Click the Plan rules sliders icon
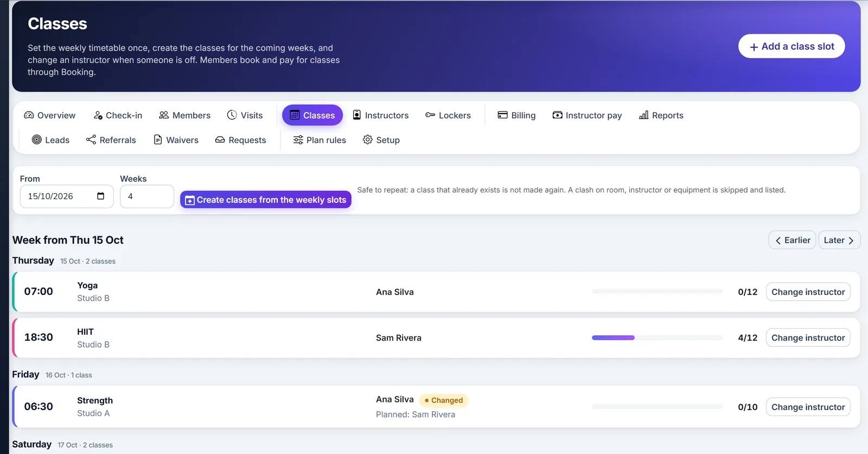868x454 pixels. coord(298,139)
